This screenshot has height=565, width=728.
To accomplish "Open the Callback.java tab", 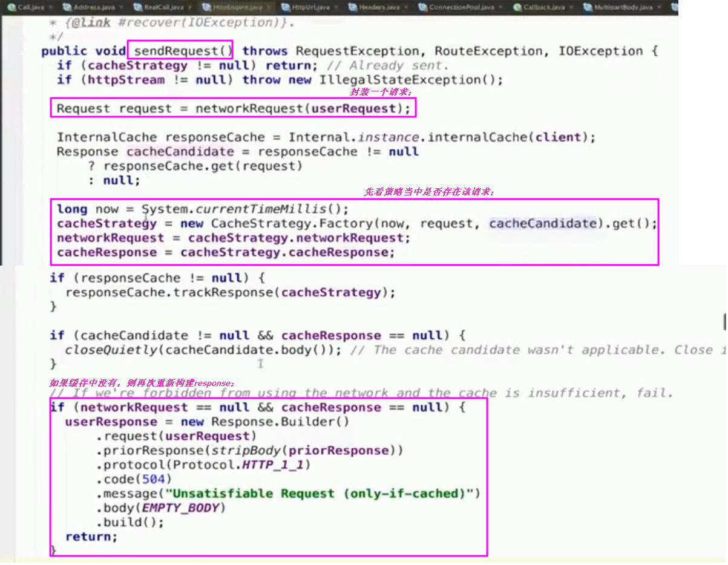I will pos(543,7).
